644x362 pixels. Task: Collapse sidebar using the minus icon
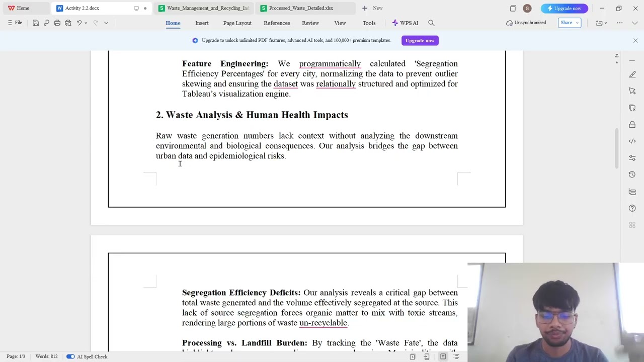(x=632, y=61)
